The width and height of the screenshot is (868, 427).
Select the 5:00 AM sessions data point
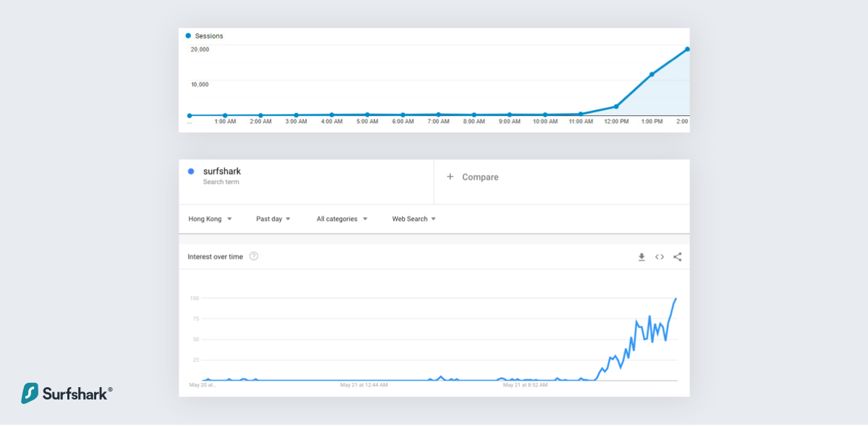(x=367, y=114)
